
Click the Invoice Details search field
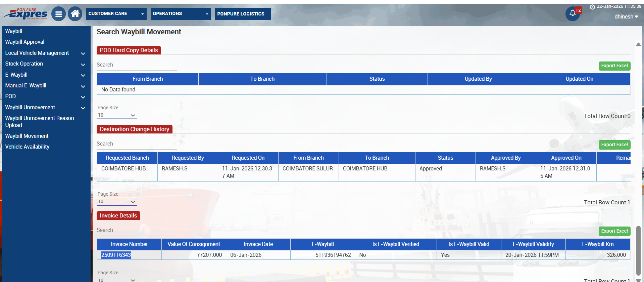coord(137,230)
